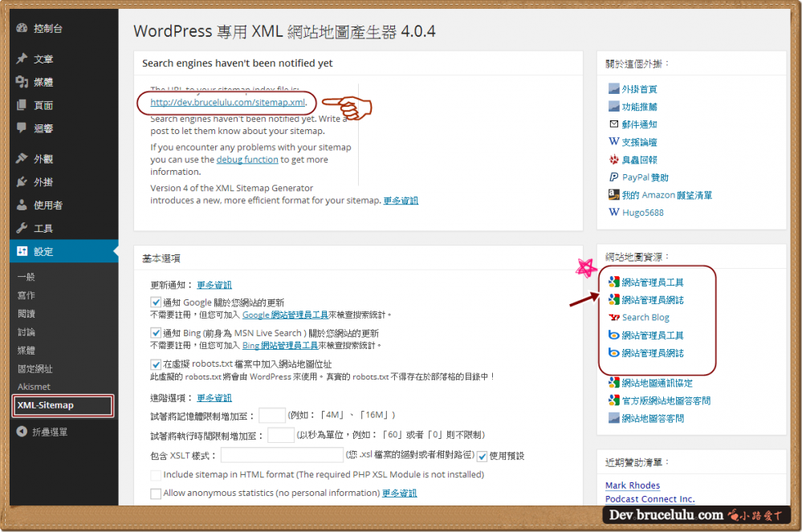Click the PayPal icon beside PayPal 贊助
Image resolution: width=802 pixels, height=532 pixels.
coord(614,177)
